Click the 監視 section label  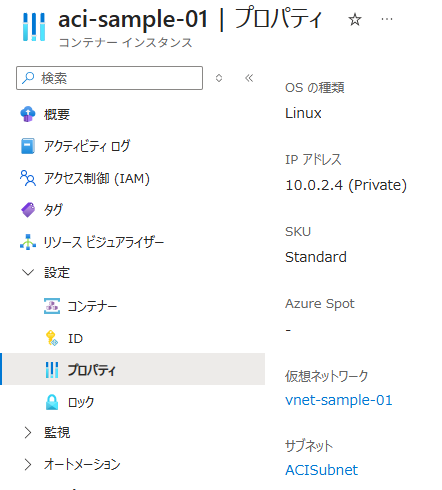(x=57, y=432)
